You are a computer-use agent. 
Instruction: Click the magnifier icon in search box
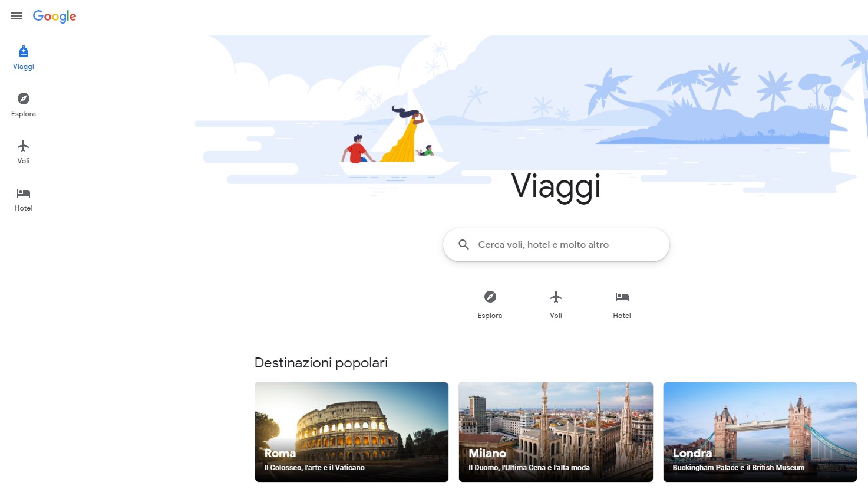[464, 245]
